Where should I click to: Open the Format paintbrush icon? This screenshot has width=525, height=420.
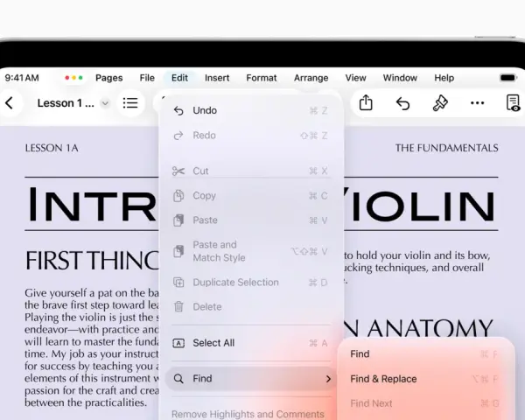tap(440, 103)
